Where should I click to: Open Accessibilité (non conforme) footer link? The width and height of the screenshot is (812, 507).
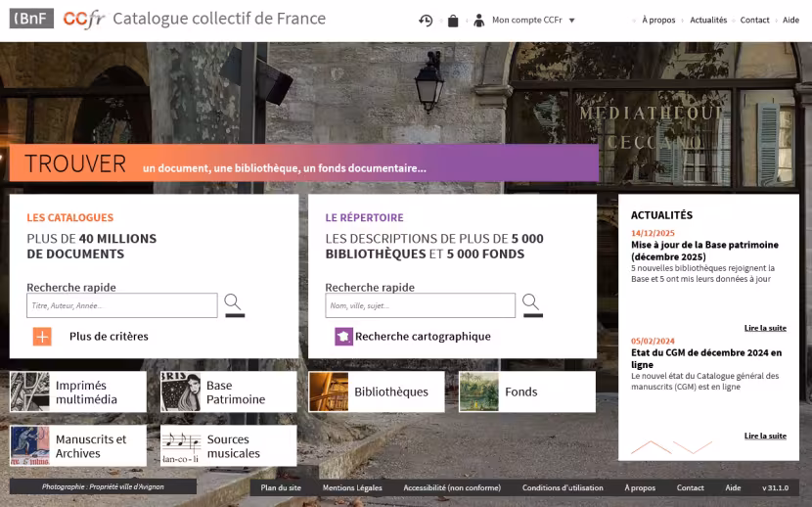452,487
